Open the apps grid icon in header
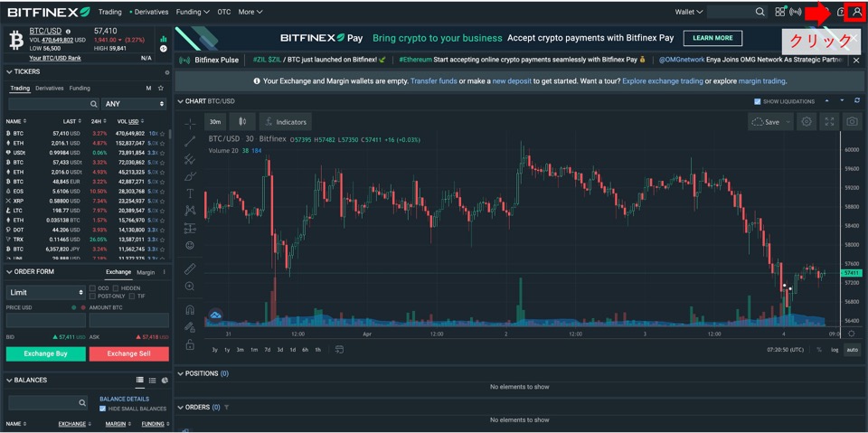868x433 pixels. (x=780, y=12)
